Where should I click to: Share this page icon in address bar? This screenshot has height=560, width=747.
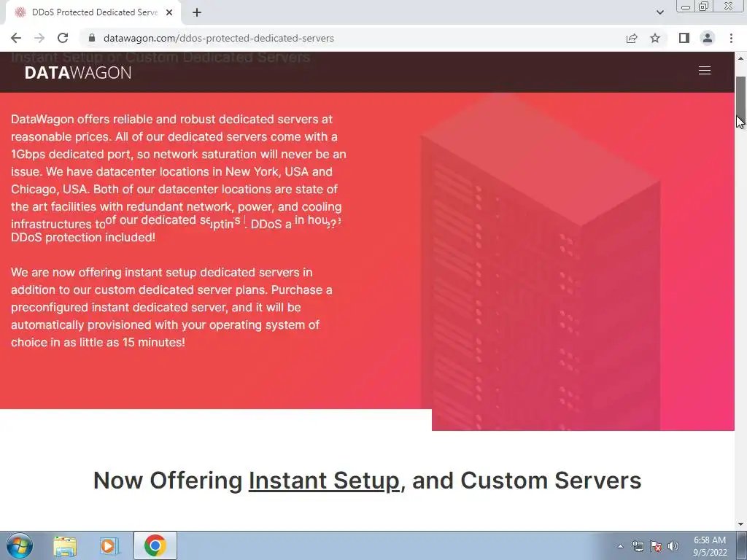[x=632, y=38]
